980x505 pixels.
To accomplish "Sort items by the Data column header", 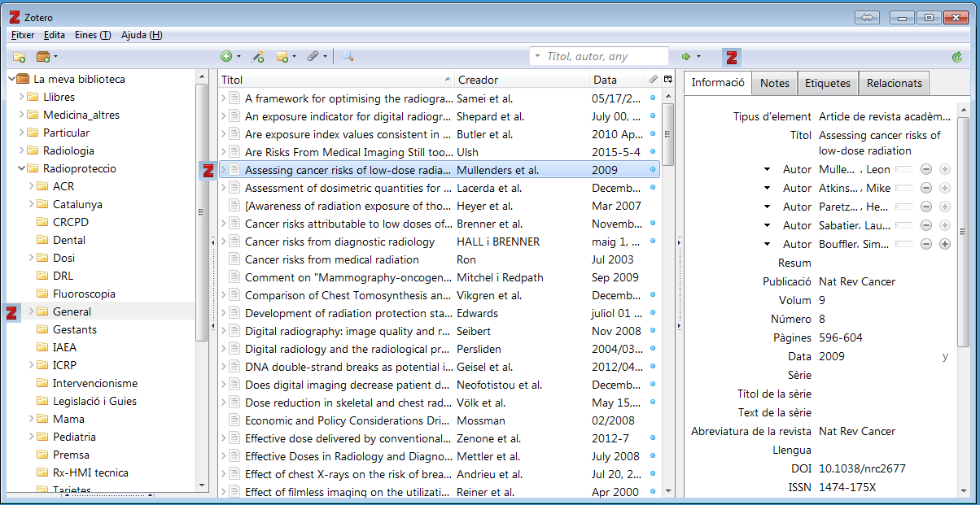I will [618, 80].
